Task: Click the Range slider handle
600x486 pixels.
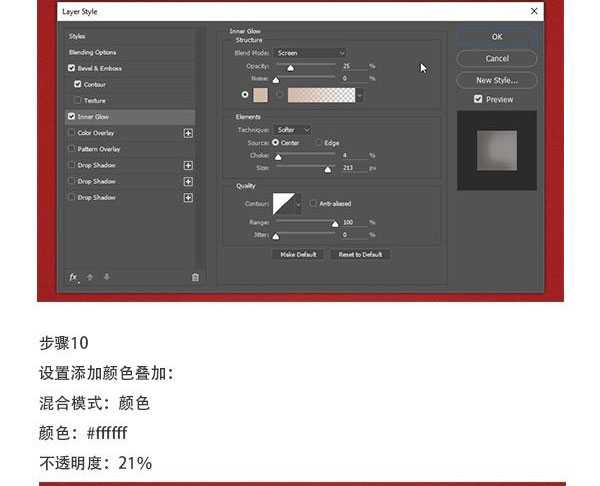Action: 335,224
